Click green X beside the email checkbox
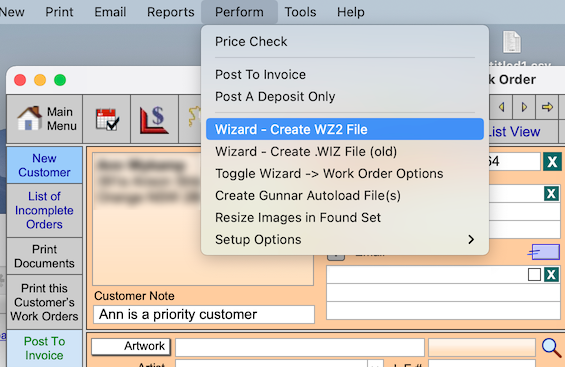565x367 pixels. [551, 275]
